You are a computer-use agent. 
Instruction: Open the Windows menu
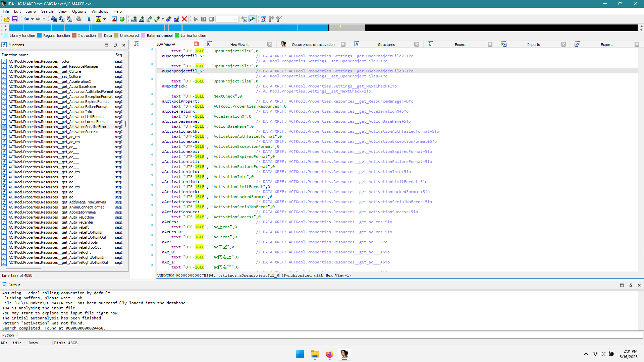[x=100, y=11]
